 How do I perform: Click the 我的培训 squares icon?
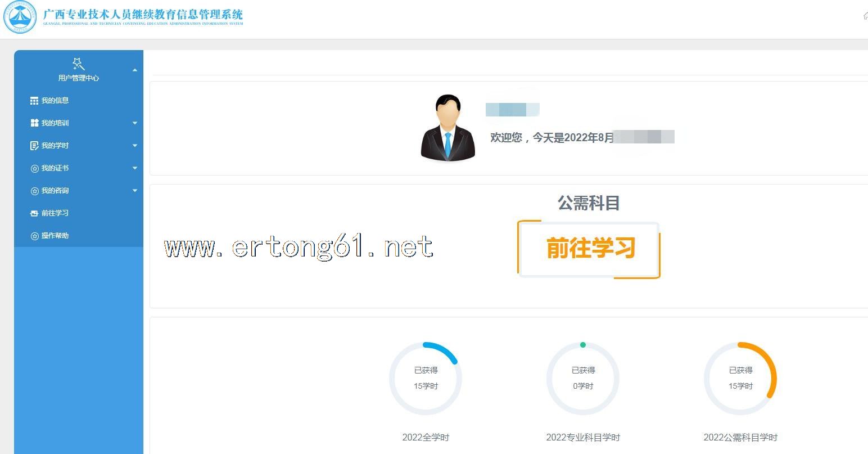point(34,123)
